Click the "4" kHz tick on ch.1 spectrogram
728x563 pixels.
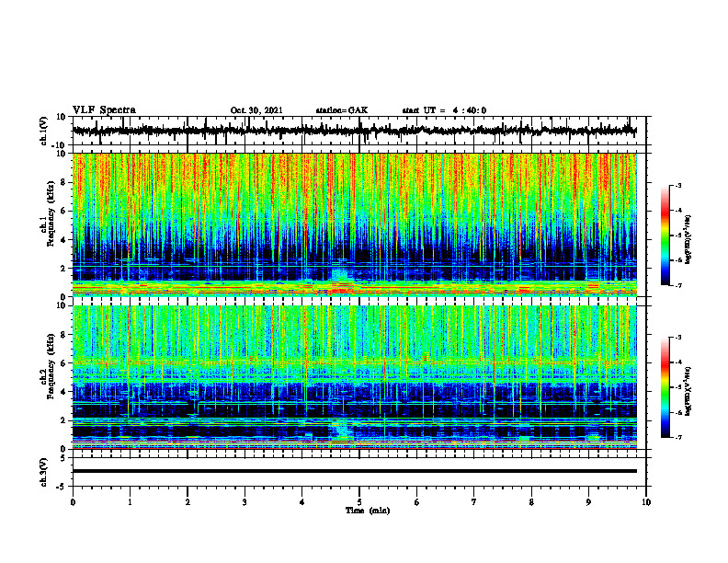pos(63,240)
